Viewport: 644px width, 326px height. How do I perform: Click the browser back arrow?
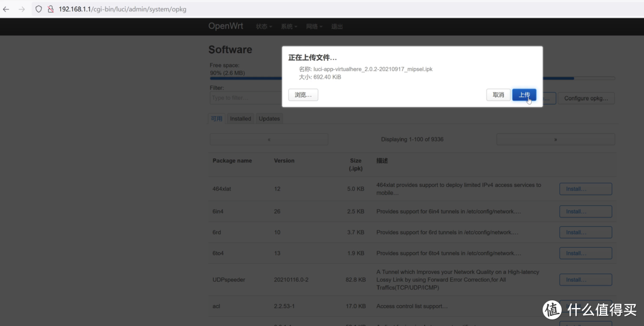point(7,9)
